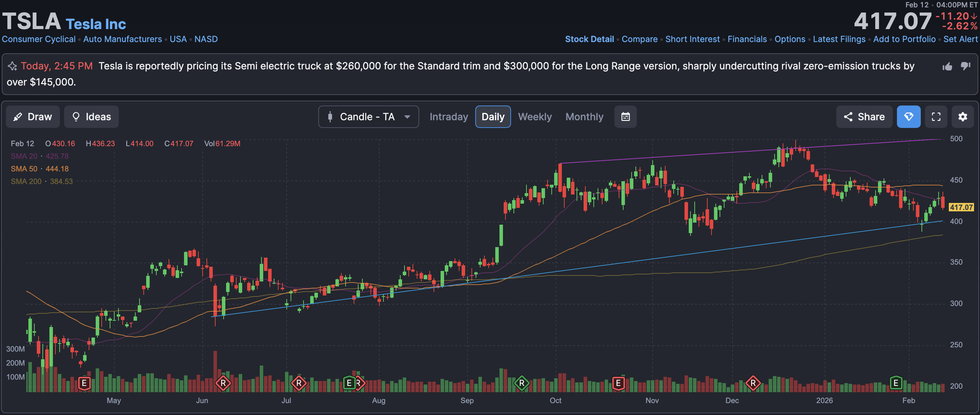Screen dimensions: 980x415
Task: Click the blue diamond premium icon
Action: (908, 117)
